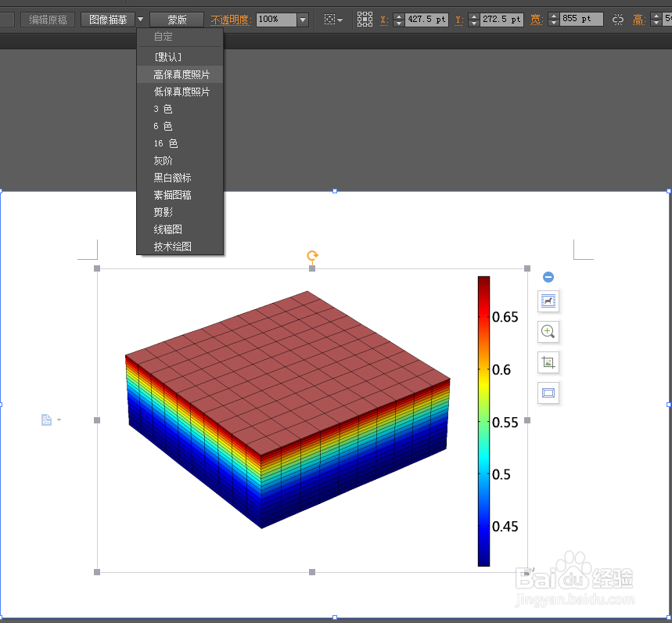Toggle constrain width and height proportions
This screenshot has height=623, width=672.
(617, 20)
